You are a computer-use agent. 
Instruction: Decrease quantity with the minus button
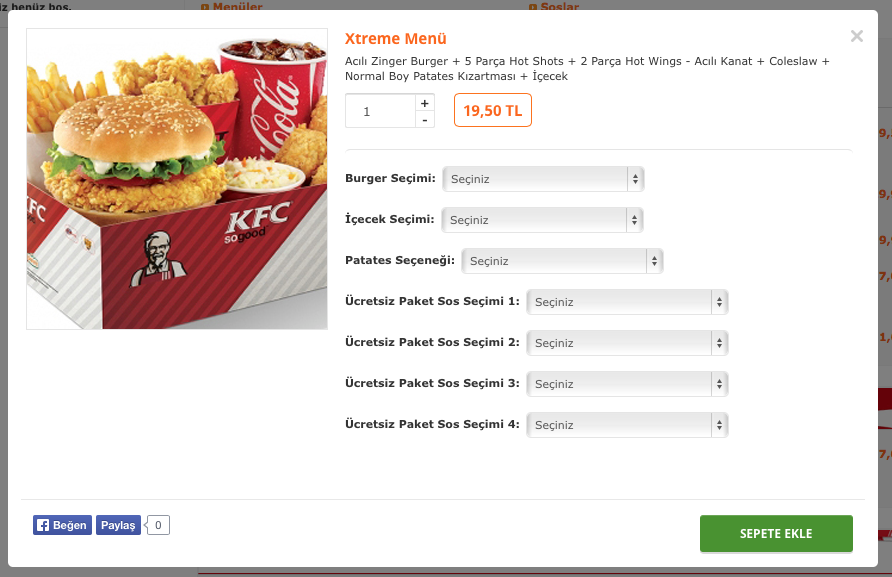pyautogui.click(x=424, y=119)
